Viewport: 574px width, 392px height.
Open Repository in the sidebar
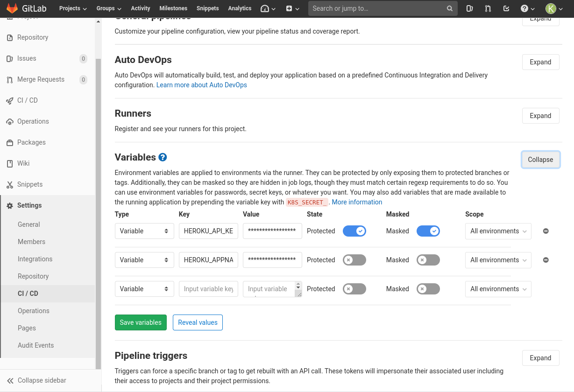33,37
